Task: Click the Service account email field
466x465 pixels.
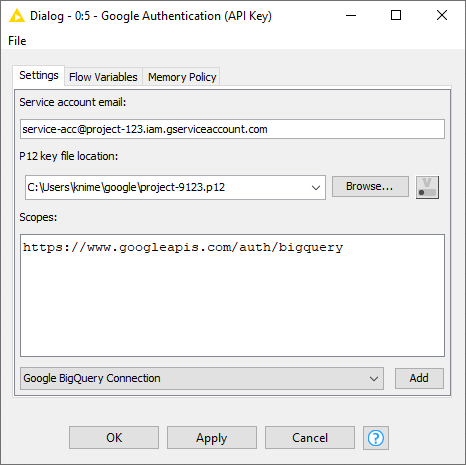Action: (232, 129)
